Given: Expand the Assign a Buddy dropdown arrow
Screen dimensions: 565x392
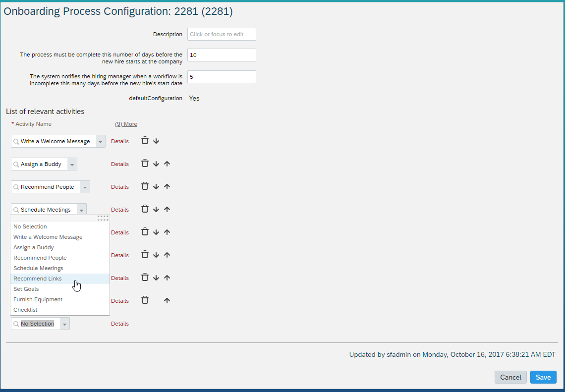Looking at the screenshot, I should click(72, 165).
